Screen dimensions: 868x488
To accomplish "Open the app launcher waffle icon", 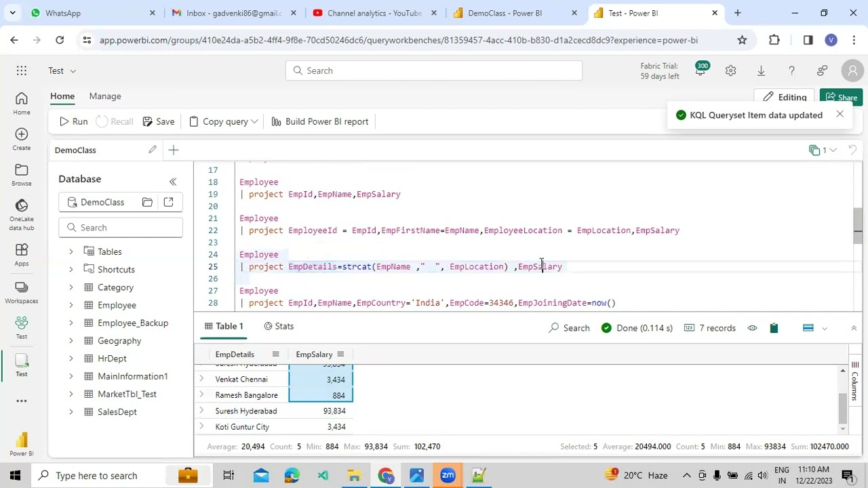I will (22, 70).
